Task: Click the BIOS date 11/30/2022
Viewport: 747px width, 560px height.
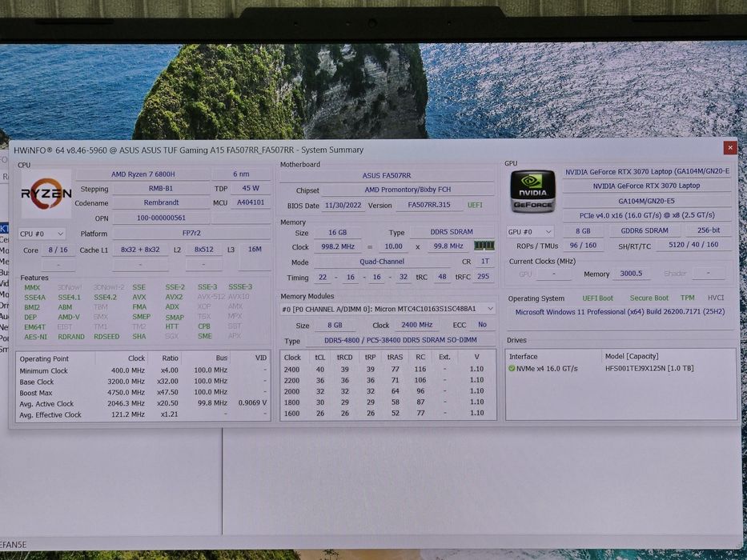Action: pos(343,206)
